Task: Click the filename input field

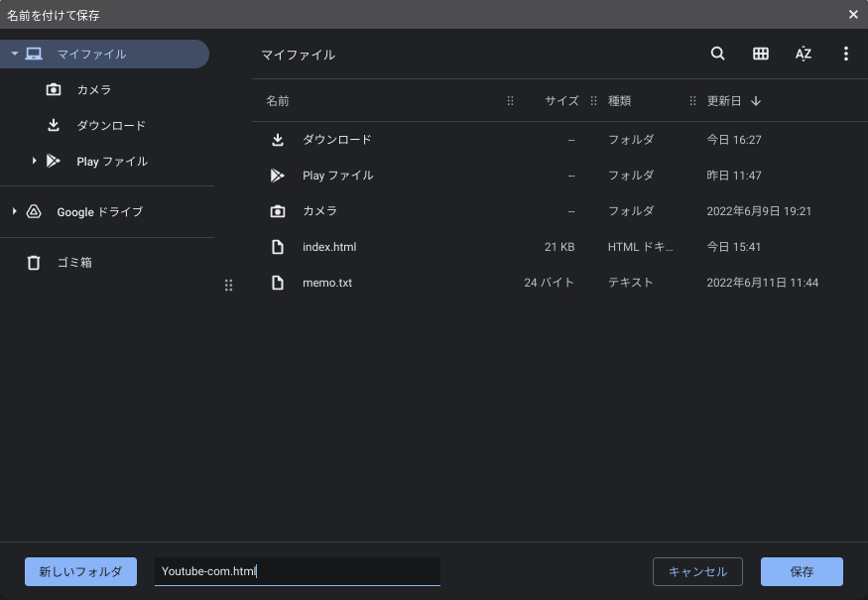Action: (x=297, y=571)
